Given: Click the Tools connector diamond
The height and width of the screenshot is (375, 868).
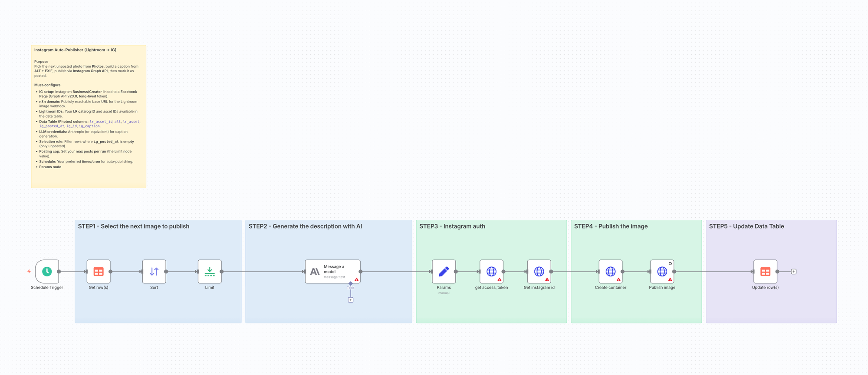Looking at the screenshot, I should [x=351, y=284].
